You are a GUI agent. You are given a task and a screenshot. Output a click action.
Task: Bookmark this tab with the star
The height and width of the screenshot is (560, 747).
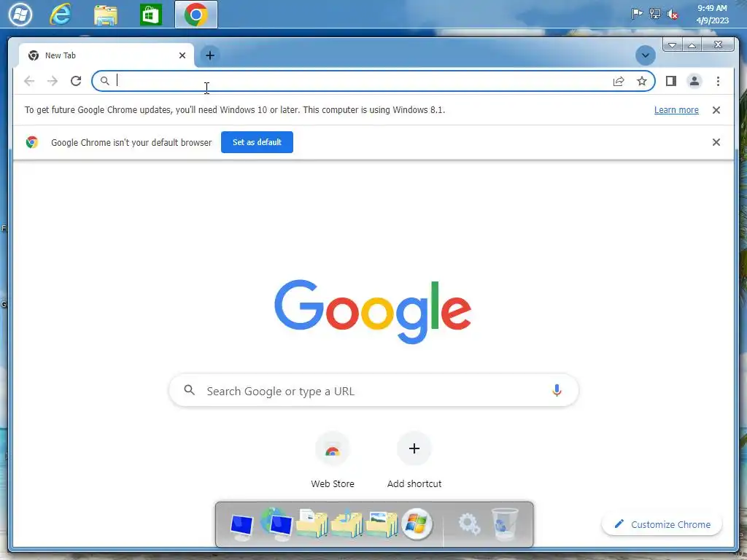click(642, 81)
